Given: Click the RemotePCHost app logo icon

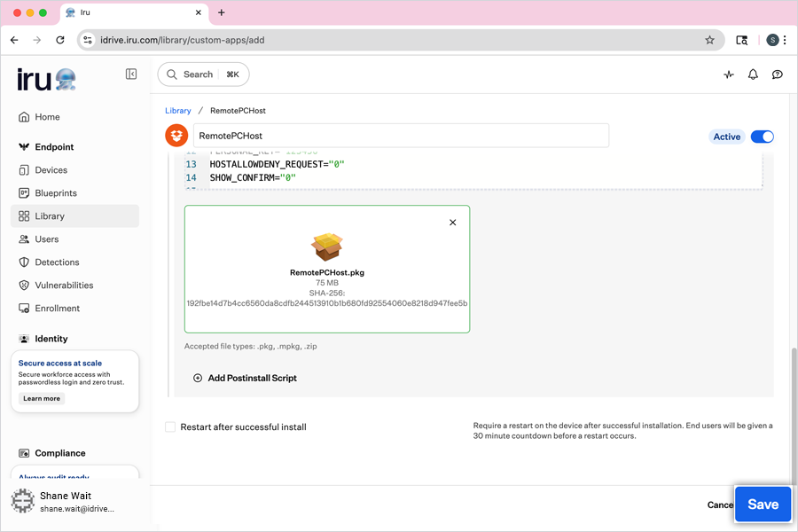Looking at the screenshot, I should (x=176, y=136).
